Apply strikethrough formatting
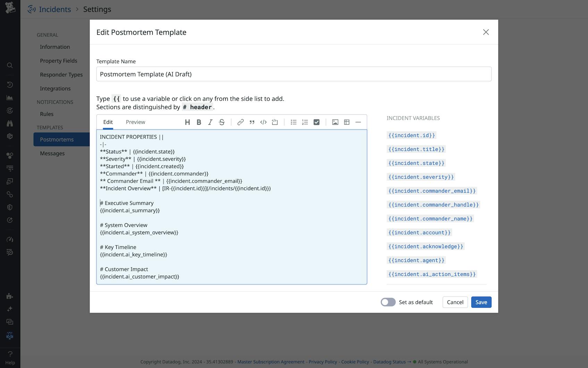588x368 pixels. click(222, 122)
